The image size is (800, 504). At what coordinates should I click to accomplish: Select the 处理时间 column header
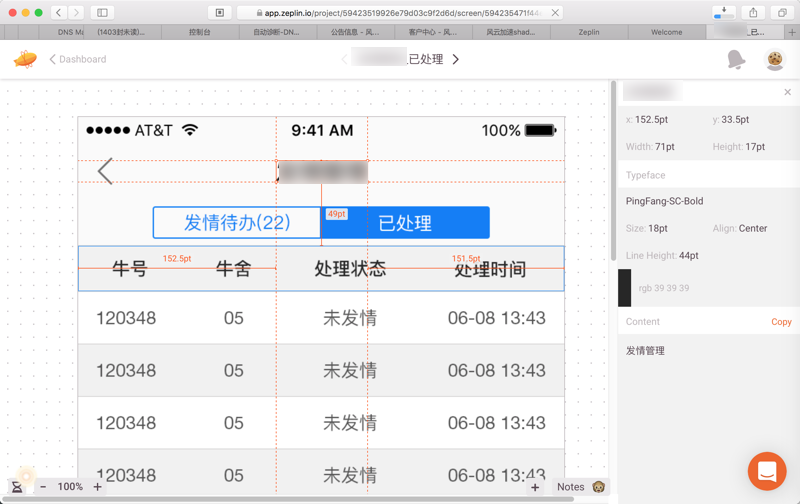coord(490,269)
